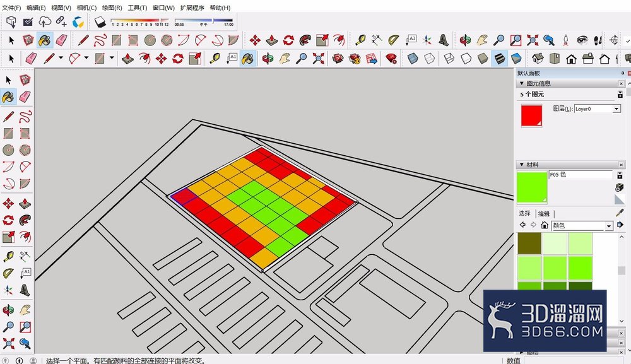This screenshot has height=364, width=631.
Task: Go back in material browser
Action: [522, 225]
